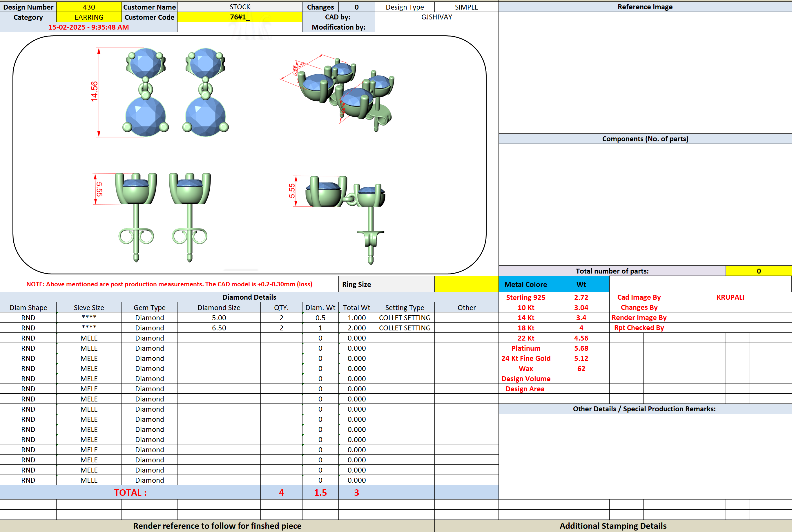Select the 14.56 height dimension label
This screenshot has width=792, height=532.
tap(94, 92)
